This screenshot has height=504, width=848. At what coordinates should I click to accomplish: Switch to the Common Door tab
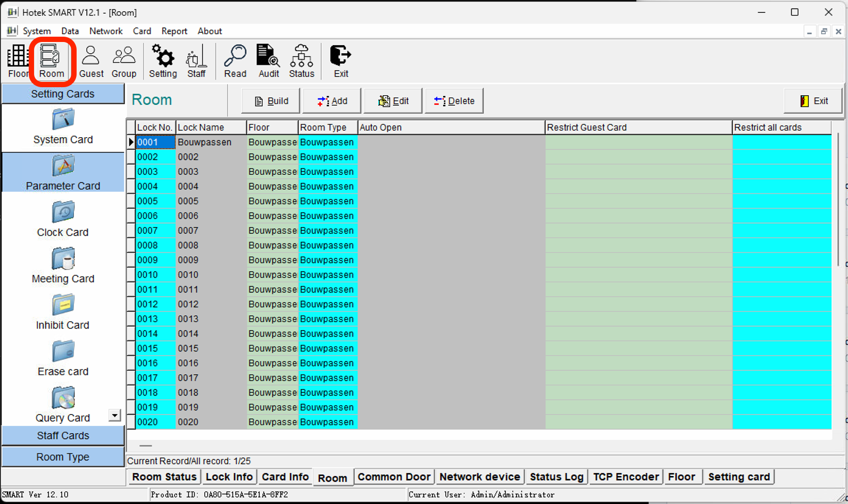394,477
